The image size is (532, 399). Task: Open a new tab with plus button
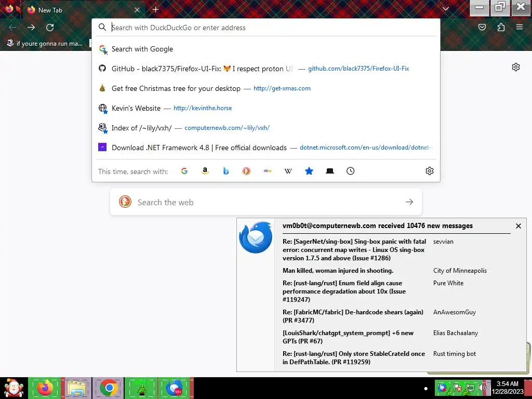coord(156,9)
